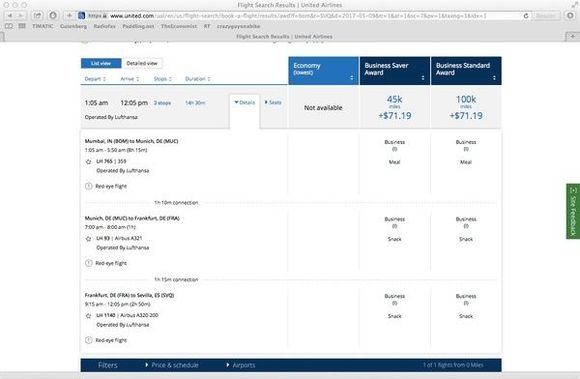Click the address bar URL field
580x379 pixels.
click(303, 16)
